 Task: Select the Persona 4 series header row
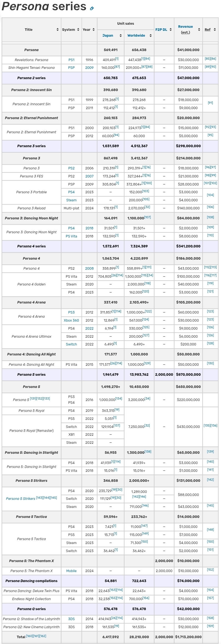(110, 246)
